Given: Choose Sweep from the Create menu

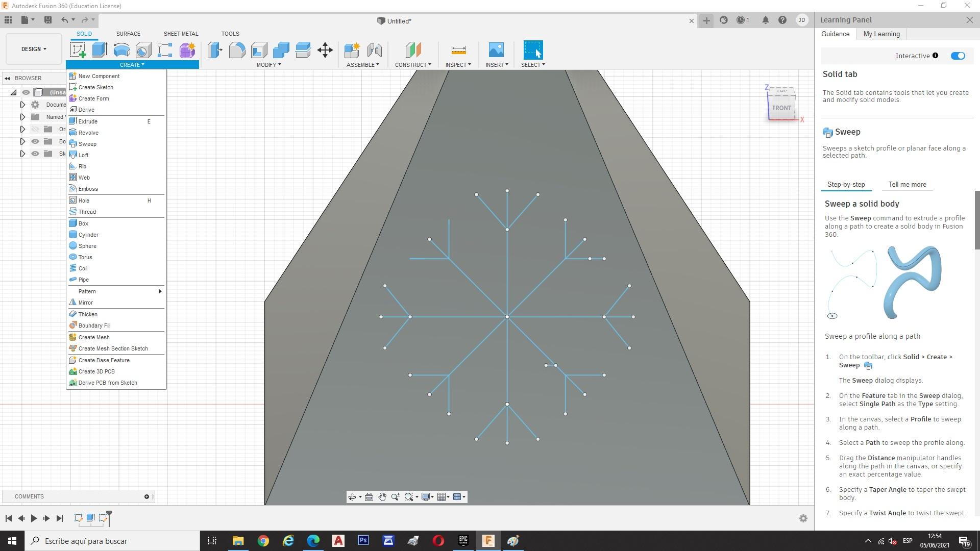Looking at the screenshot, I should click(87, 144).
